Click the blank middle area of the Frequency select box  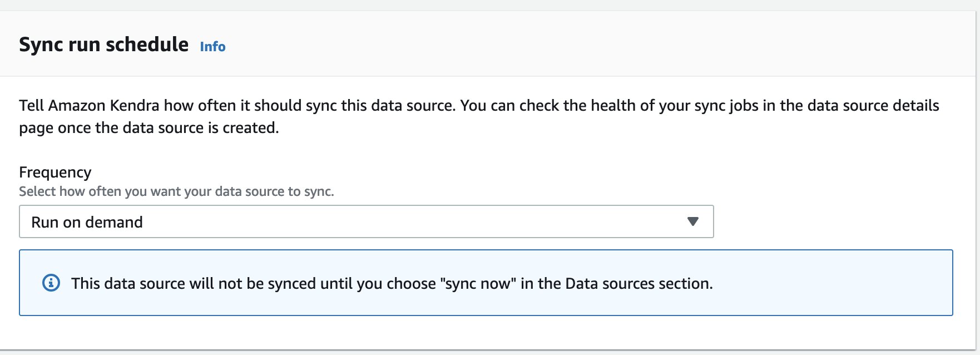[x=412, y=221]
